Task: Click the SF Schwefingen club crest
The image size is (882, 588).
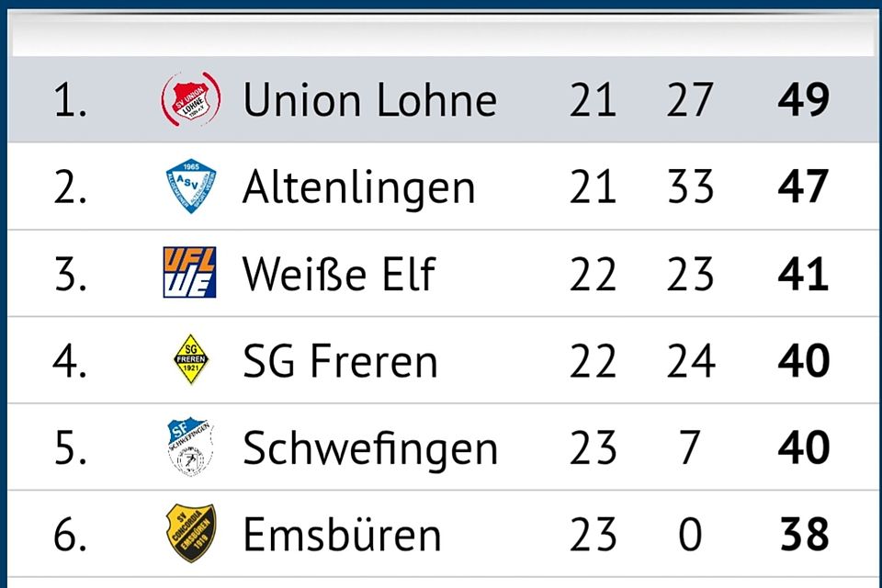Action: pyautogui.click(x=190, y=447)
